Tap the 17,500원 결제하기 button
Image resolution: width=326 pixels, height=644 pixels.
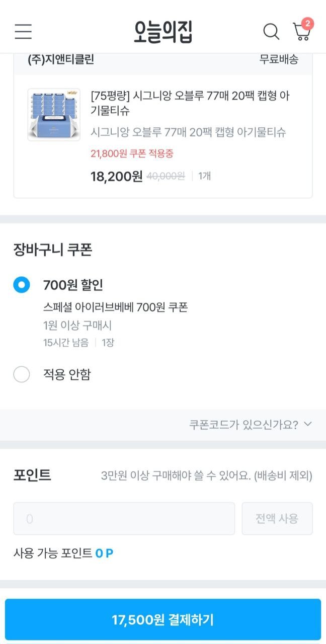[163, 619]
